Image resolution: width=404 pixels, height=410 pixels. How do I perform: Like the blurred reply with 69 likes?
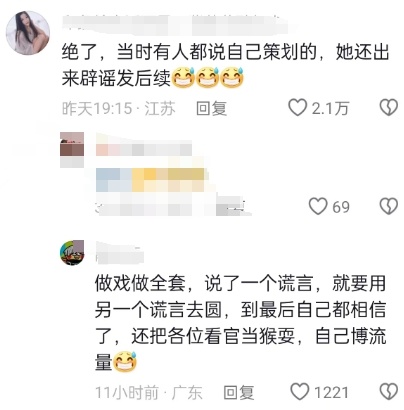[318, 206]
